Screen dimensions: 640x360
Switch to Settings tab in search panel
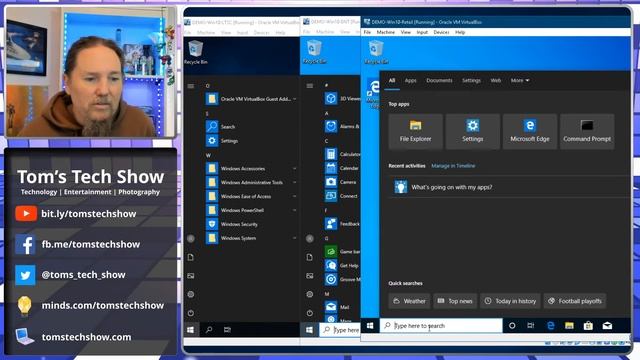click(x=471, y=80)
